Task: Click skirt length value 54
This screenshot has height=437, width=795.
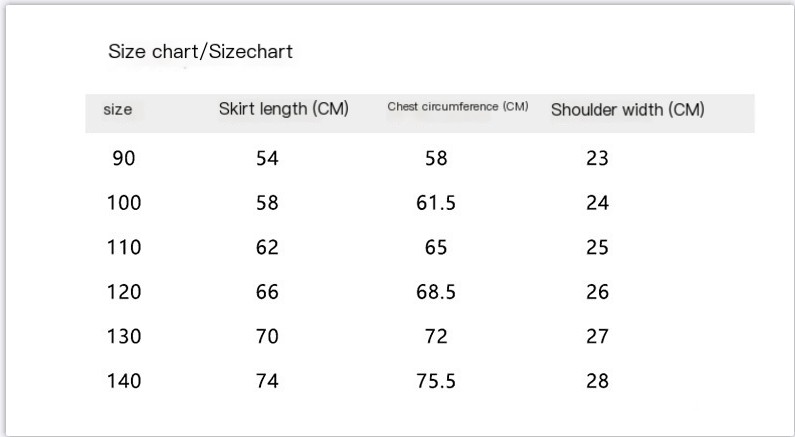Action: (x=267, y=158)
